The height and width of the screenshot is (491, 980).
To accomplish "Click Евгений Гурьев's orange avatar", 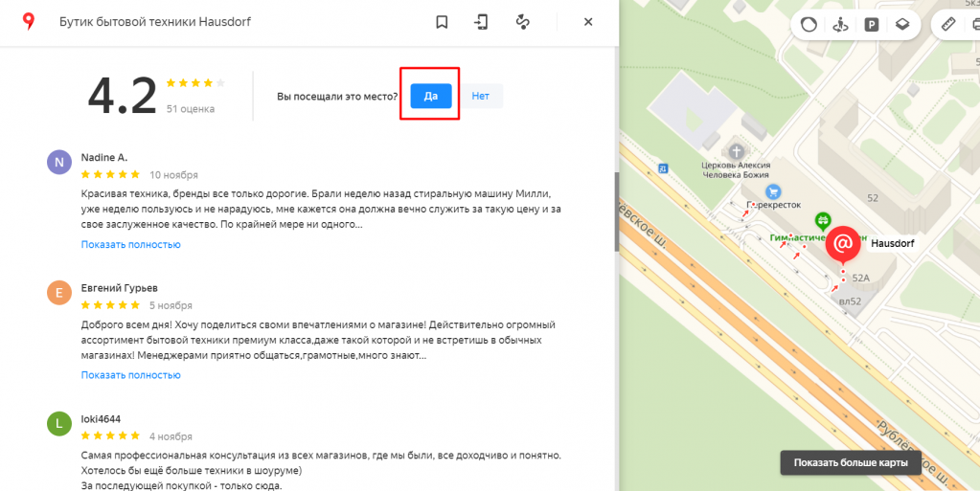I will (58, 293).
